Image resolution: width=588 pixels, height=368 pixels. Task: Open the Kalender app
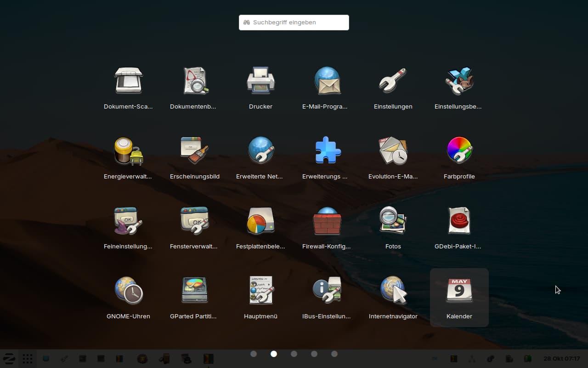pyautogui.click(x=459, y=291)
